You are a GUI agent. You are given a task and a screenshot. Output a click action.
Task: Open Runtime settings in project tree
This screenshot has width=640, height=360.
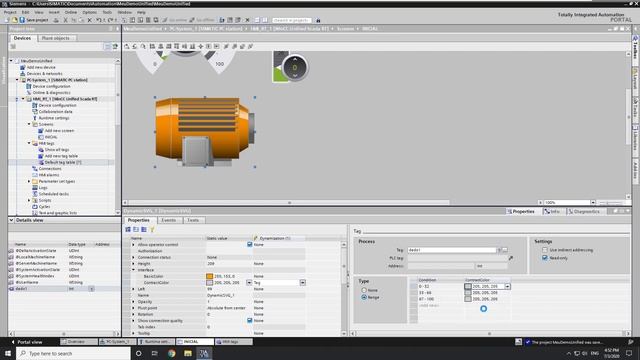[54, 118]
